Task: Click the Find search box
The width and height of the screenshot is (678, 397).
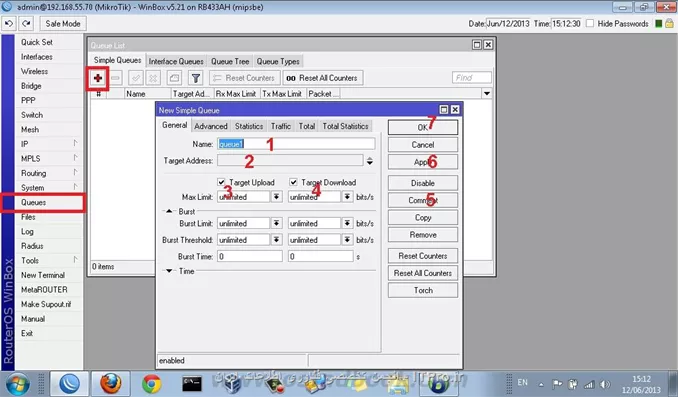Action: coord(472,77)
